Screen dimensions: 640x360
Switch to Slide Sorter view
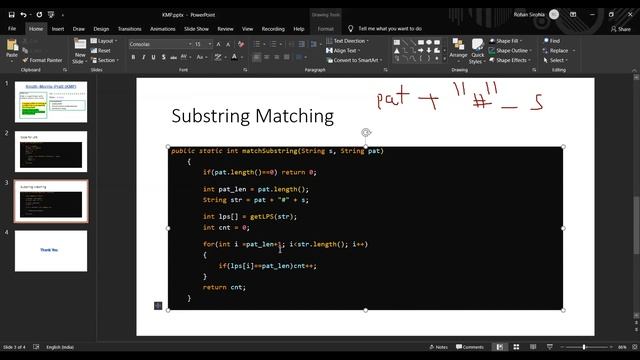516,347
